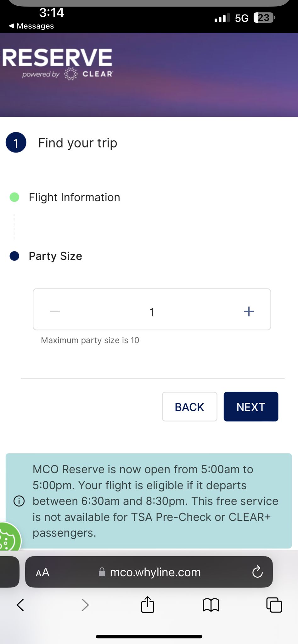
Task: Tap Safari back arrow
Action: click(20, 605)
